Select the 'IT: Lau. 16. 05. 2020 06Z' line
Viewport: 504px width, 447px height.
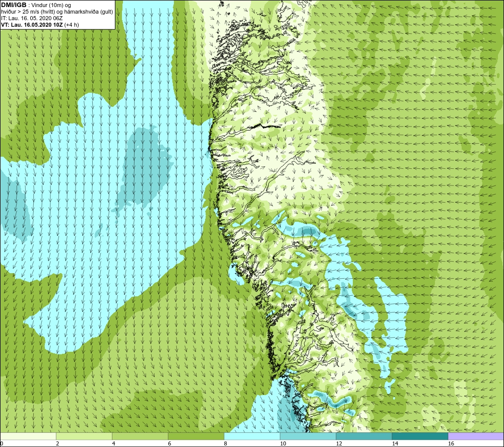32,18
